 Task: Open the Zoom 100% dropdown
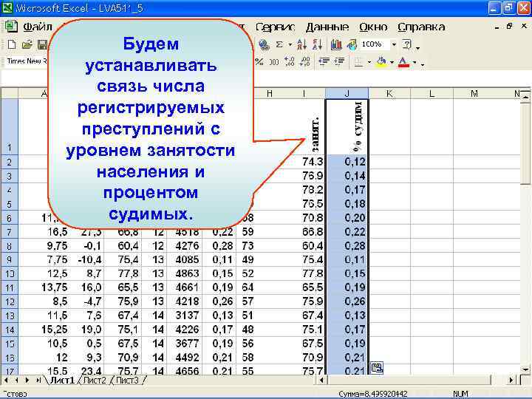[394, 44]
